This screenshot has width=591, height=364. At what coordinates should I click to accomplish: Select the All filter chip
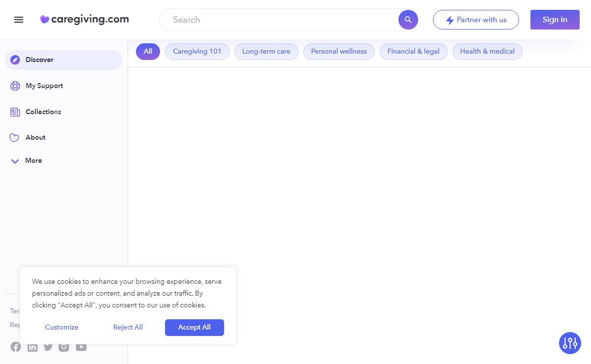148,52
